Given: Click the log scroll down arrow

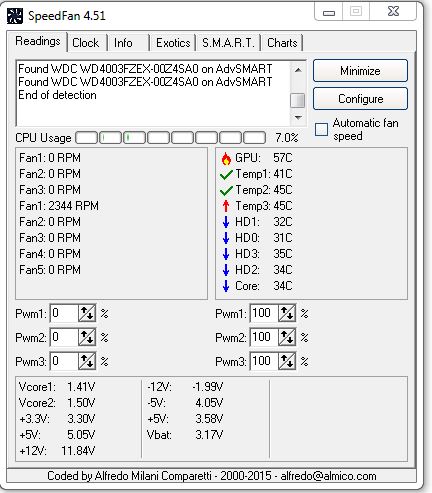Looking at the screenshot, I should (x=298, y=117).
